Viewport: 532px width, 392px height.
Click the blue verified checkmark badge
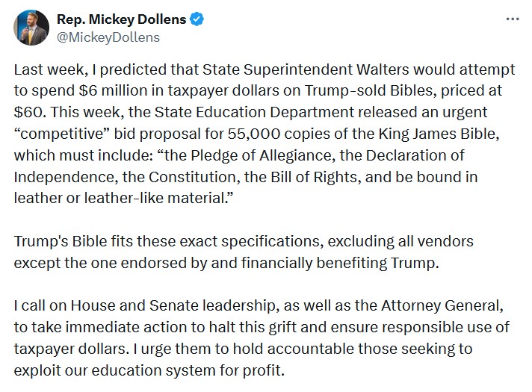(197, 19)
